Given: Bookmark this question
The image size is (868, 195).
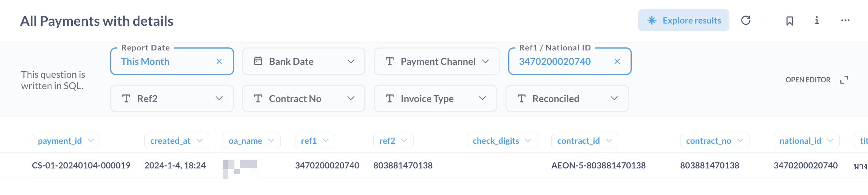Looking at the screenshot, I should coord(790,21).
